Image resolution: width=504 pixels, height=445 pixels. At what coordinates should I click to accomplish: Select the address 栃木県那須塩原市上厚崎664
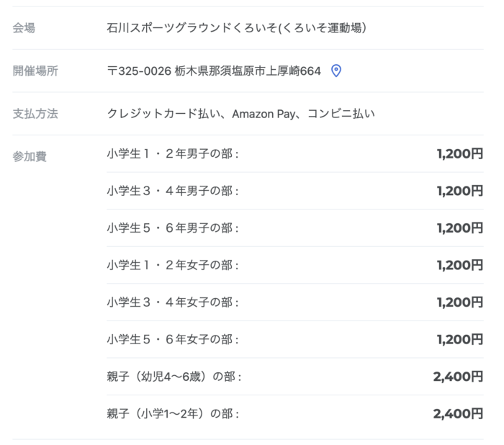(248, 71)
